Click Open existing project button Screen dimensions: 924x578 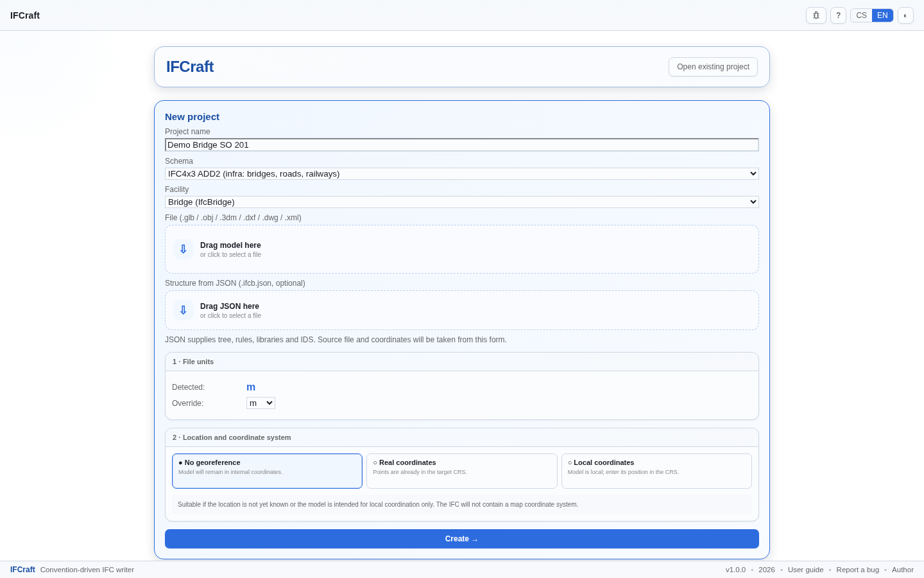click(713, 67)
